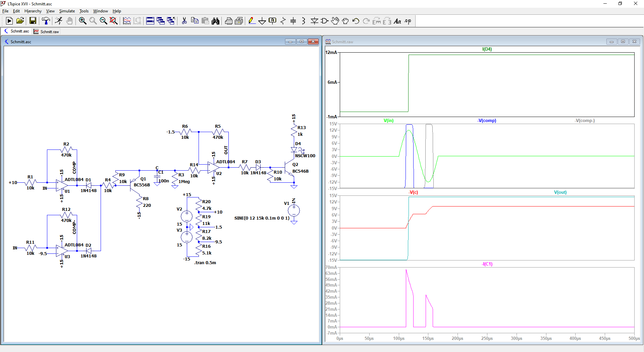Screen dimensions: 644x352
Task: Minimize the Schmitt.raw child window
Action: pyautogui.click(x=611, y=42)
